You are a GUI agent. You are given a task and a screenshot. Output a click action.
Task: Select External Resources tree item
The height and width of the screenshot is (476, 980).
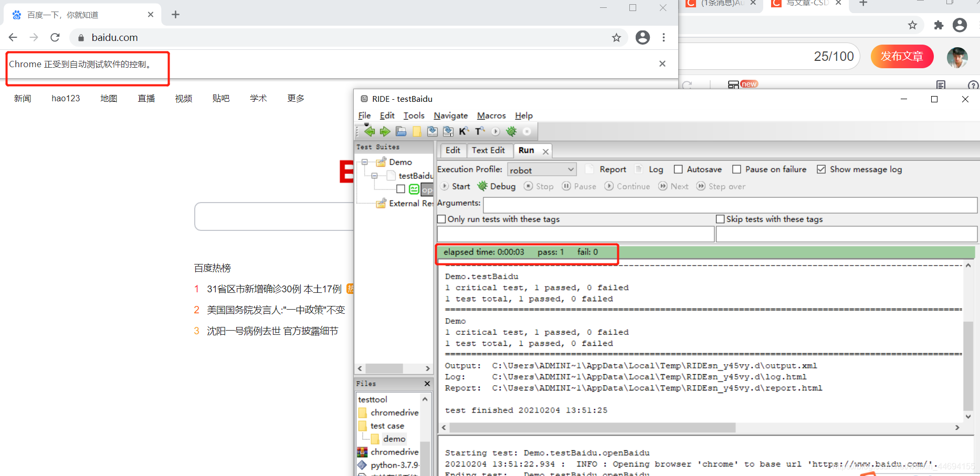[x=411, y=204]
